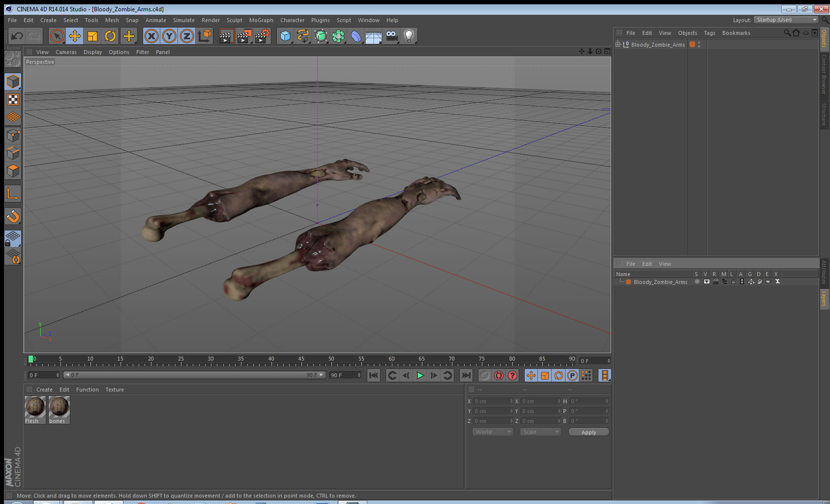This screenshot has width=830, height=504.
Task: Open Layer Manager Edit menu
Action: (x=647, y=264)
